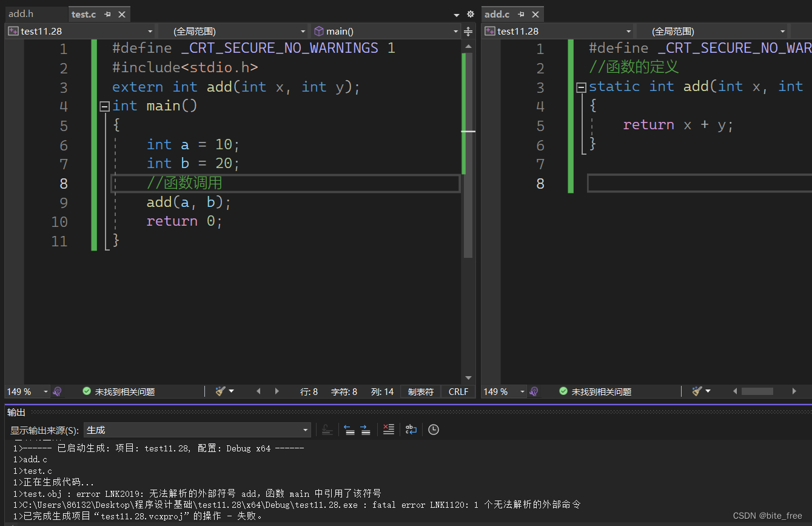Click the 行: 8 line indicator

pos(309,391)
